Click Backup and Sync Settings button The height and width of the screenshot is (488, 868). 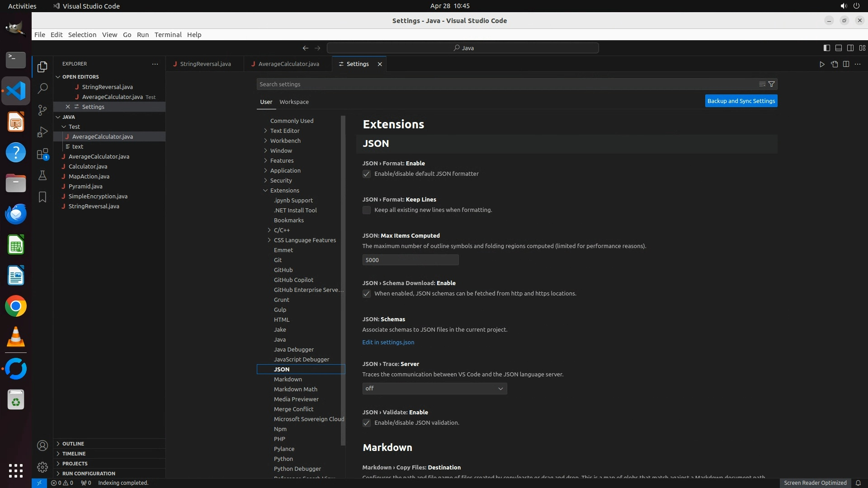pos(741,101)
